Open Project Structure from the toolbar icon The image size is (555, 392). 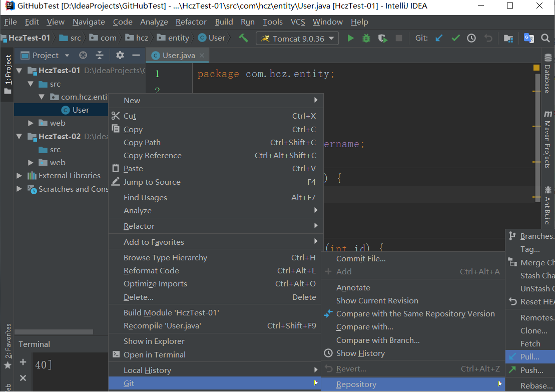click(x=508, y=38)
